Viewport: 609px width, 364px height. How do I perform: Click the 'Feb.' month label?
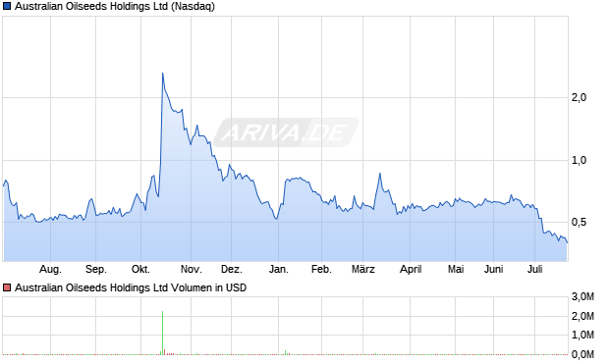[321, 269]
